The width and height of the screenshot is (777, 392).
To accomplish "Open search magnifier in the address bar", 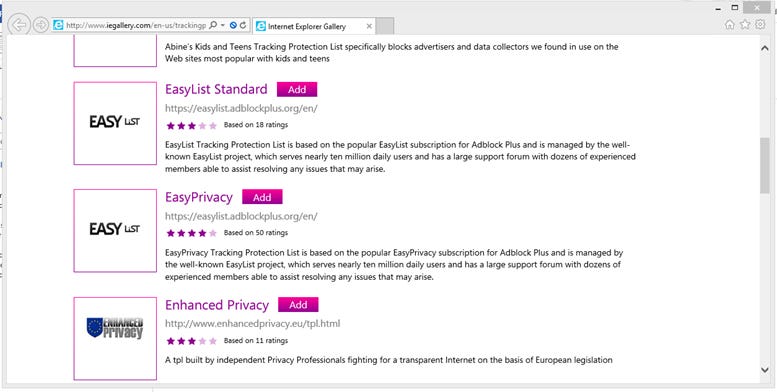I will 213,25.
